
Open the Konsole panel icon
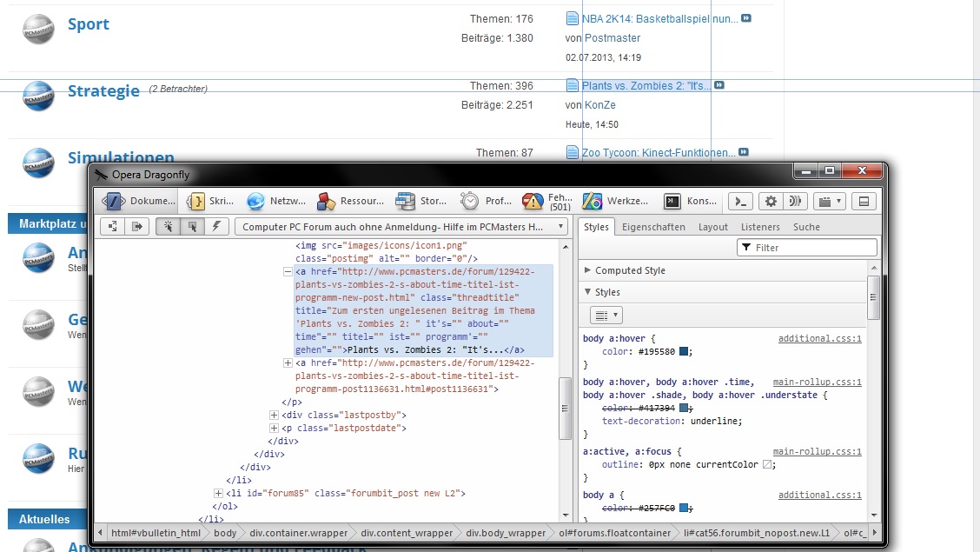coord(672,201)
